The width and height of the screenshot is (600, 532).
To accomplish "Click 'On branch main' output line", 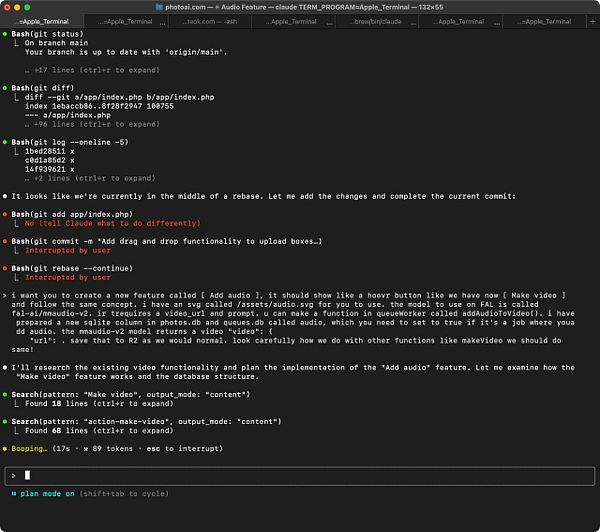I will pos(56,43).
